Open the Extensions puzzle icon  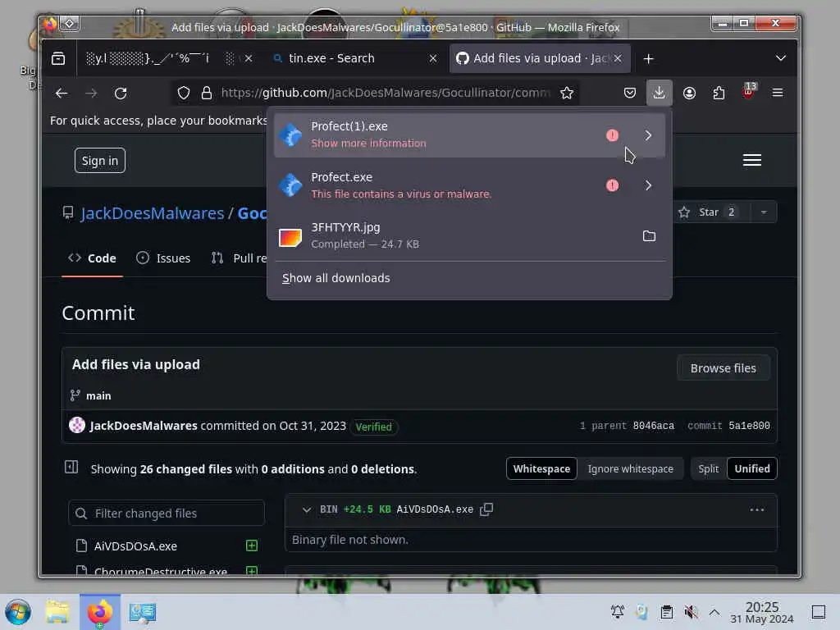pos(719,94)
